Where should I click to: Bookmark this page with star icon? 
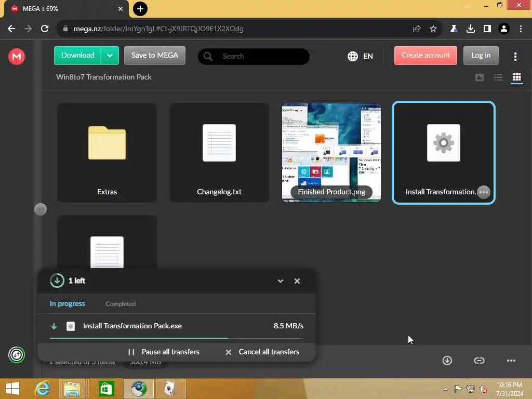433,29
